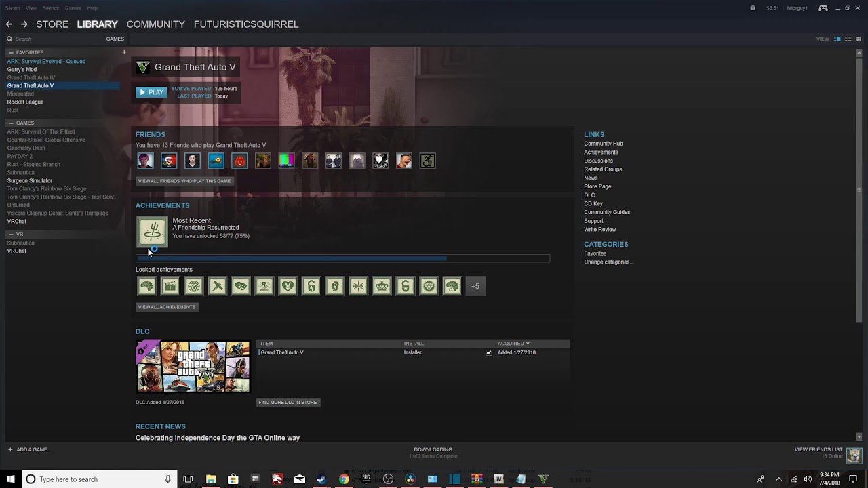Open the View menu
The width and height of the screenshot is (868, 488).
point(31,8)
